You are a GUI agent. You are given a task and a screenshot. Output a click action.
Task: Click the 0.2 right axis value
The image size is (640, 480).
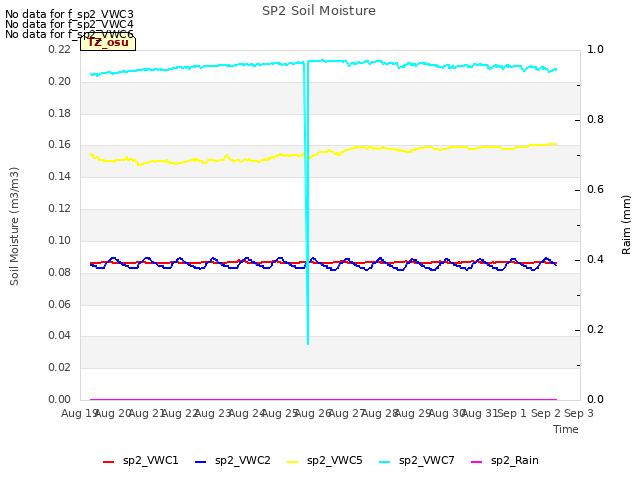click(595, 330)
